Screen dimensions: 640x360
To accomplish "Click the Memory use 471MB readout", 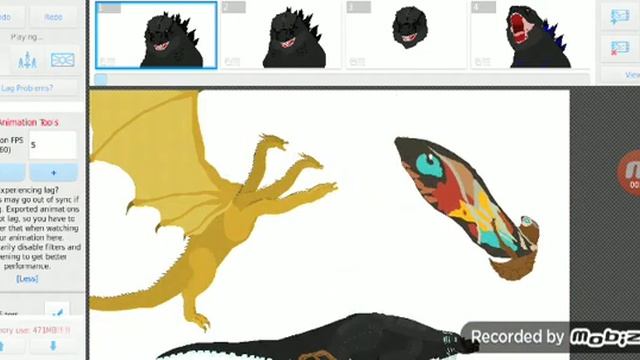I will (36, 330).
